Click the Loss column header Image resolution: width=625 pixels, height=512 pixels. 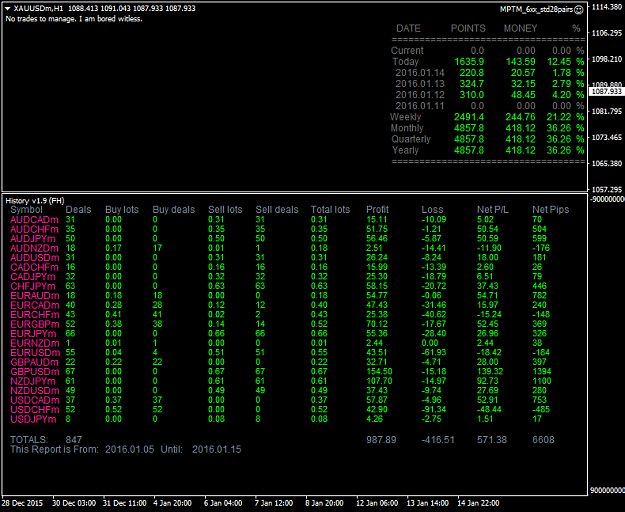pos(432,210)
